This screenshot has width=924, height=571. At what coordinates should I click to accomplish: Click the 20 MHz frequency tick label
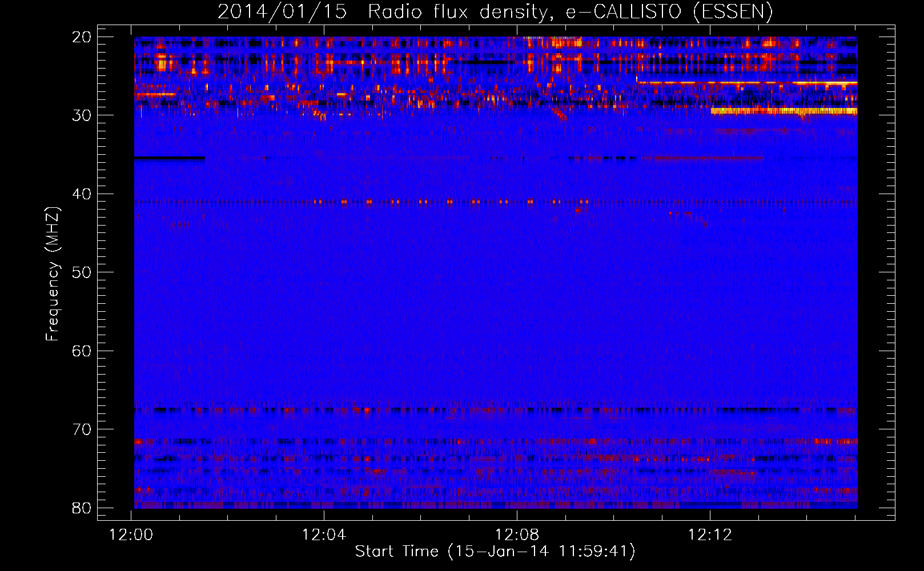point(82,37)
